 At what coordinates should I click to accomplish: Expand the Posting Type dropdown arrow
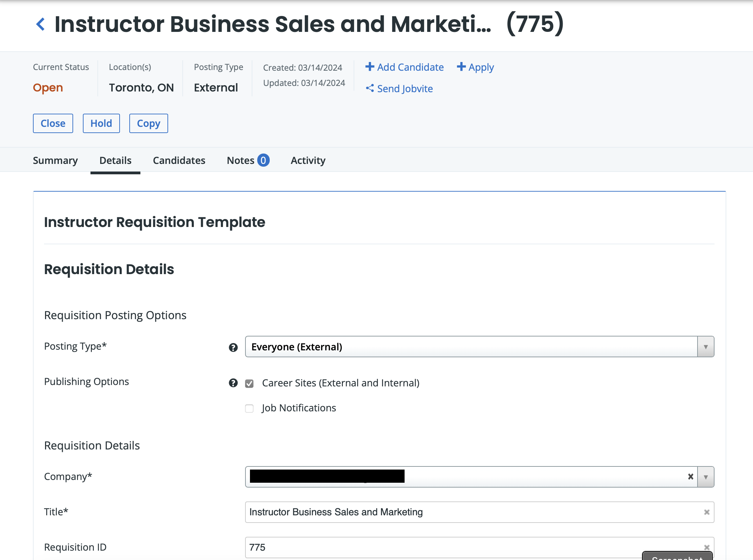click(x=706, y=347)
